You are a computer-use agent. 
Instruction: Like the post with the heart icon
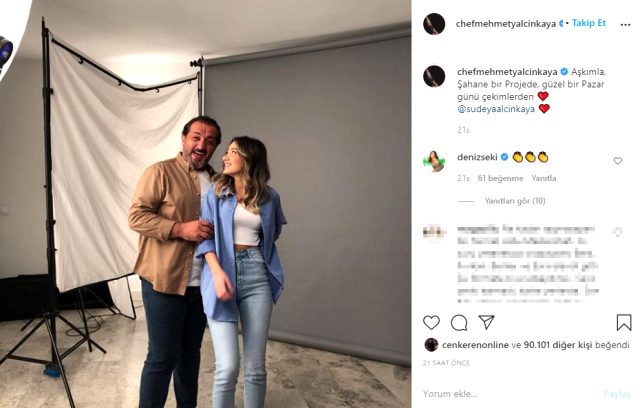[432, 322]
